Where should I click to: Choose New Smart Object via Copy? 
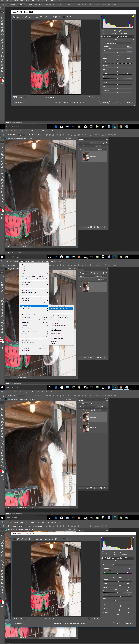59,308
